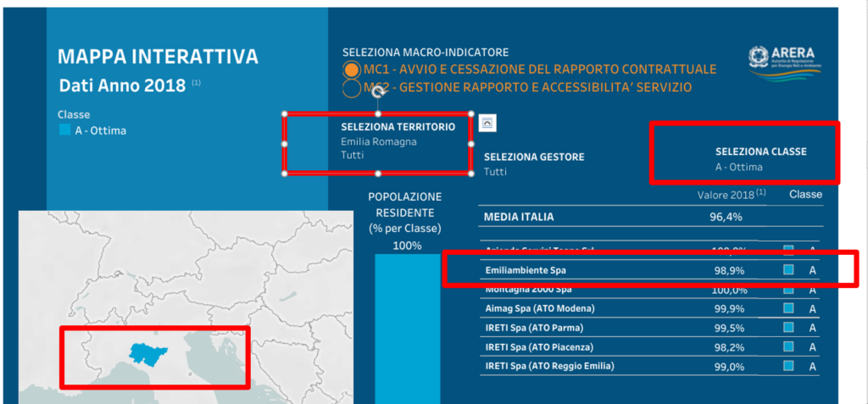Click the 96,4% Media Italia value
The width and height of the screenshot is (868, 404).
coord(726,217)
